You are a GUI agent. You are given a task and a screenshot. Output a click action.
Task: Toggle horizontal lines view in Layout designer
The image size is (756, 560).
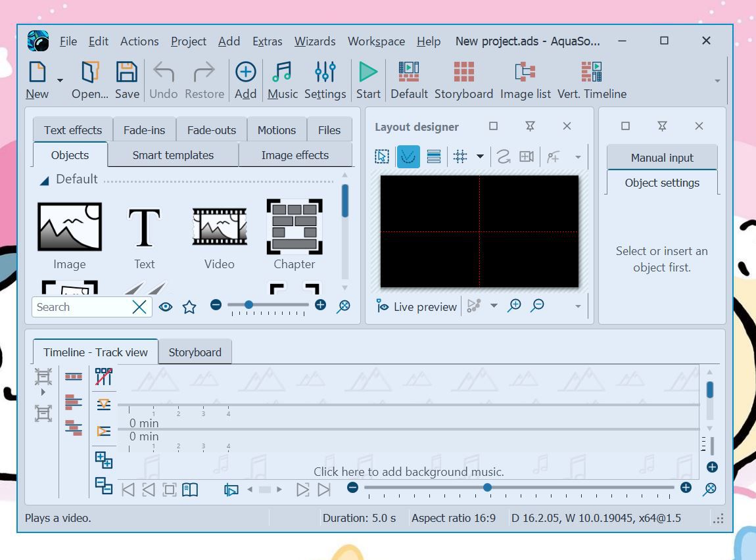tap(434, 156)
